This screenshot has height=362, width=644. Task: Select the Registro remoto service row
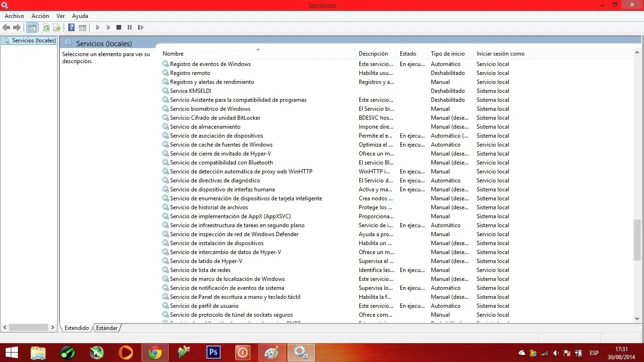pyautogui.click(x=190, y=73)
